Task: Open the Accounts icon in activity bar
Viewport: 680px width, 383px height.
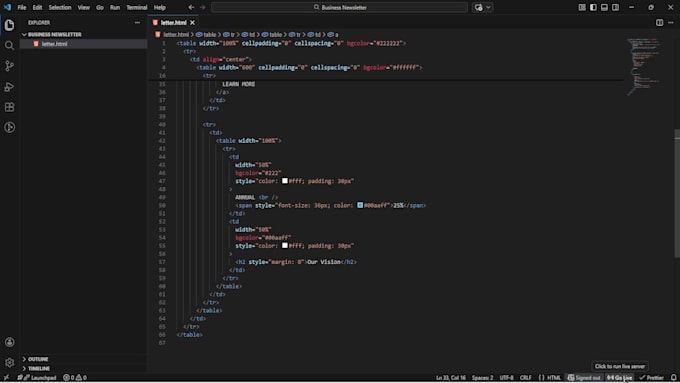Action: click(9, 342)
